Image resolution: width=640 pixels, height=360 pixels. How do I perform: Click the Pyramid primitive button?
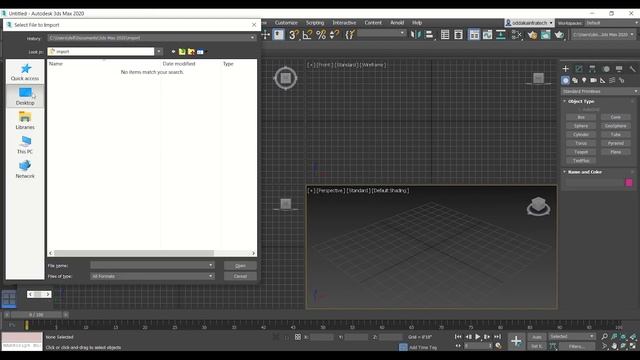(616, 143)
